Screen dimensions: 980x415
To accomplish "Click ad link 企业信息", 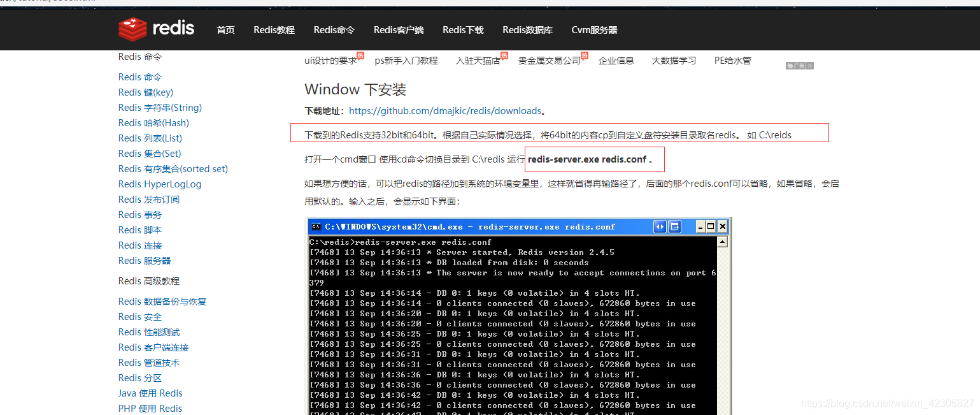I will 616,61.
